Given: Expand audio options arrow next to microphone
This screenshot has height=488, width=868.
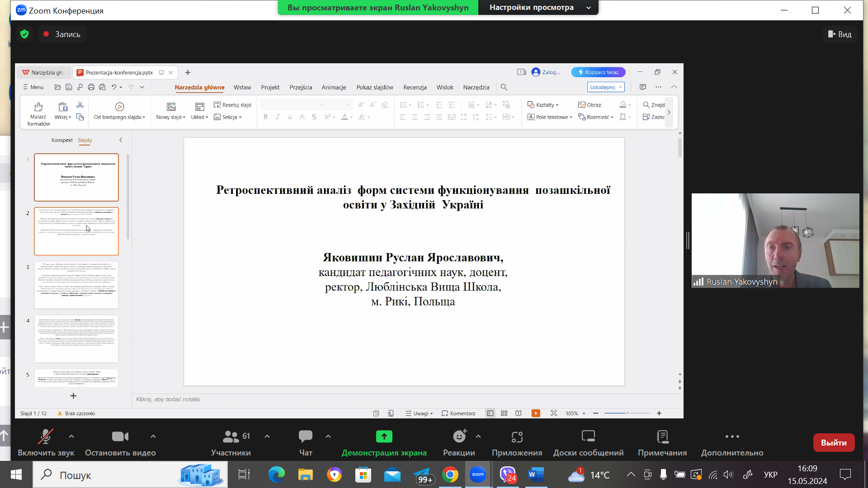Looking at the screenshot, I should tap(71, 436).
